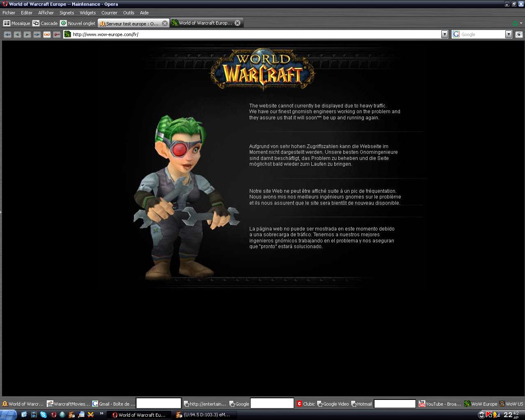Click the yellow X quick launch icon

point(91,415)
